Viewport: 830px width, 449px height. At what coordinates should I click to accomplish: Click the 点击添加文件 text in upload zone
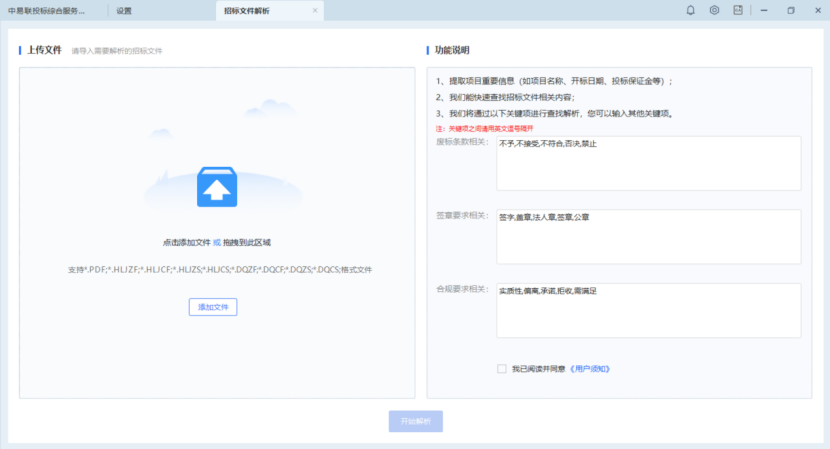pyautogui.click(x=186, y=242)
